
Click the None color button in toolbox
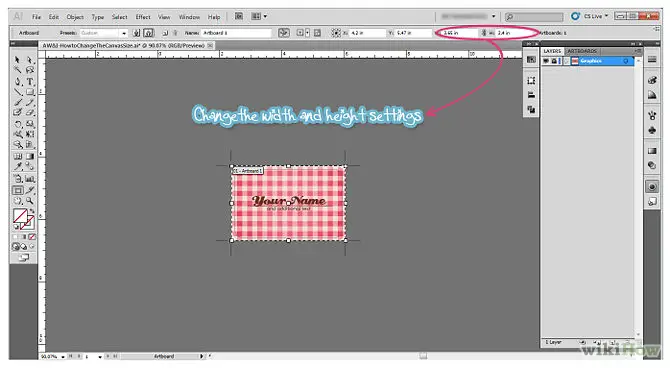32,237
